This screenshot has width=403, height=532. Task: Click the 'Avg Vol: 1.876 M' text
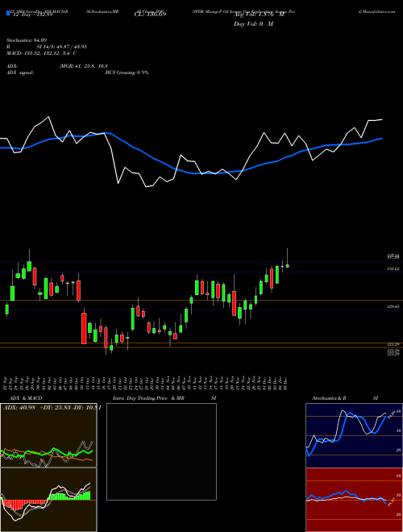(259, 15)
